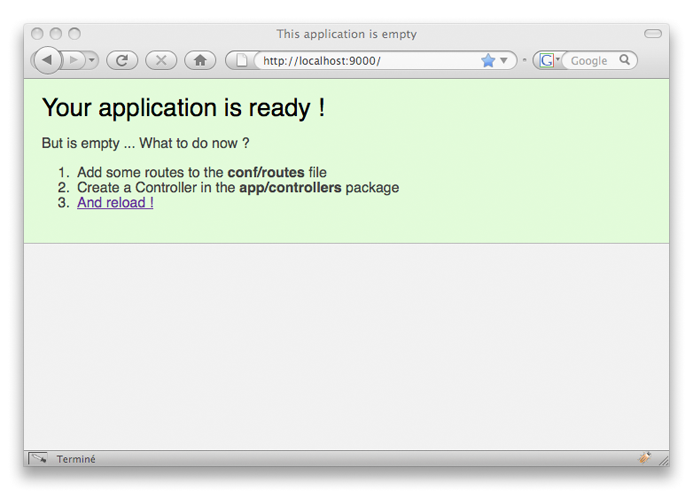Click the Forward navigation button
Viewport: 693px width, 491px height.
pyautogui.click(x=74, y=60)
